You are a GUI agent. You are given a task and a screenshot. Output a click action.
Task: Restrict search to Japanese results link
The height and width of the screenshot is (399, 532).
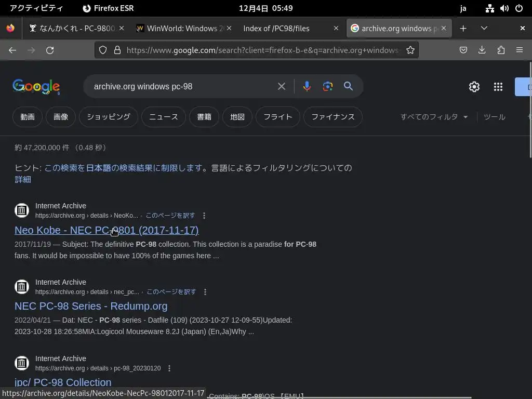pos(124,168)
